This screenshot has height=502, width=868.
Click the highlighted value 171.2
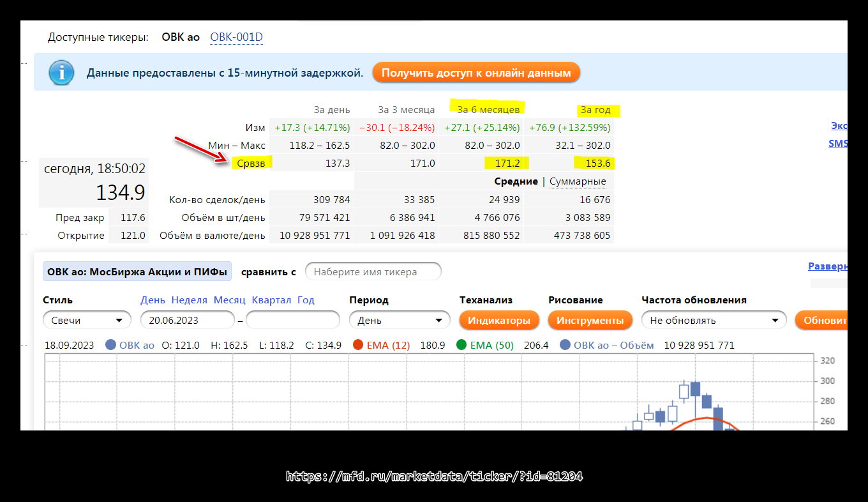point(507,164)
